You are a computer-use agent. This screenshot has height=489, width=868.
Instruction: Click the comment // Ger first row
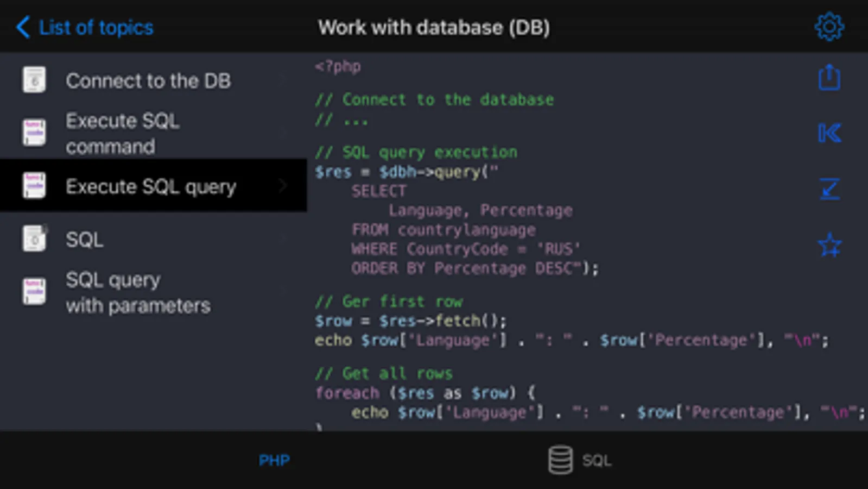(389, 302)
